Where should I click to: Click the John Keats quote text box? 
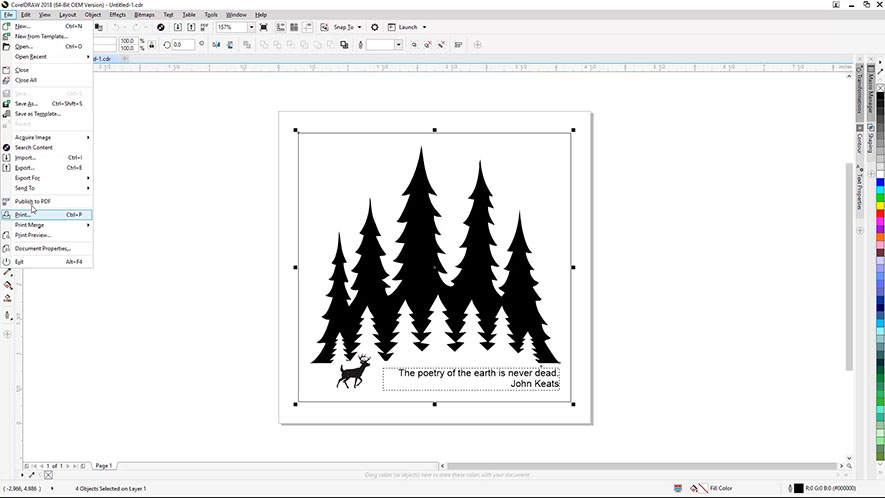coord(472,378)
